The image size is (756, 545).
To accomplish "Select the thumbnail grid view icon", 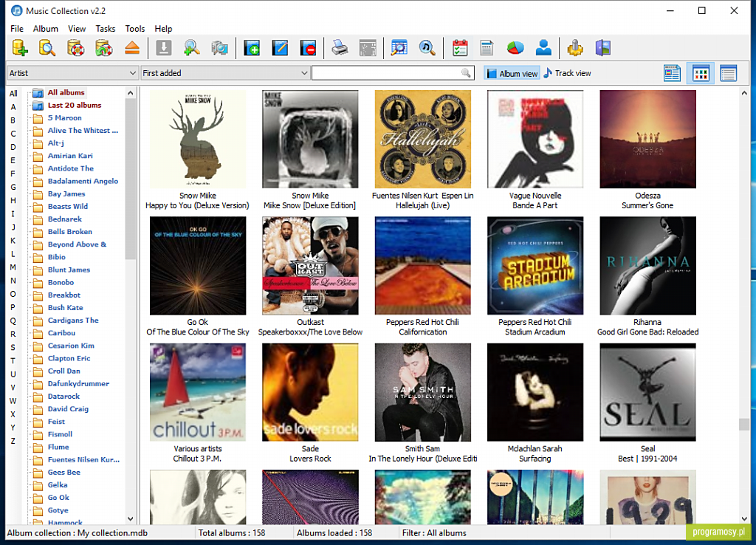I will [x=701, y=73].
